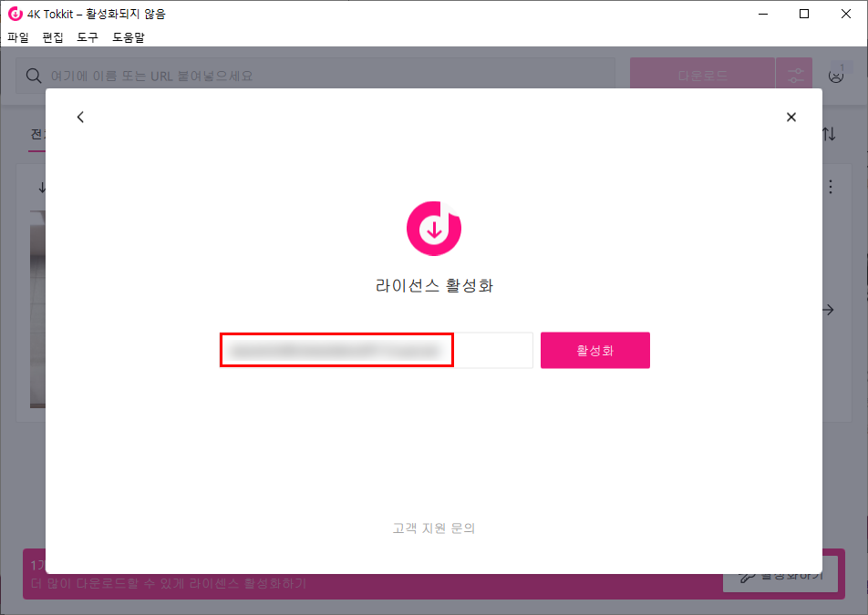
Task: Click the pink 활성화 activate button
Action: 595,350
